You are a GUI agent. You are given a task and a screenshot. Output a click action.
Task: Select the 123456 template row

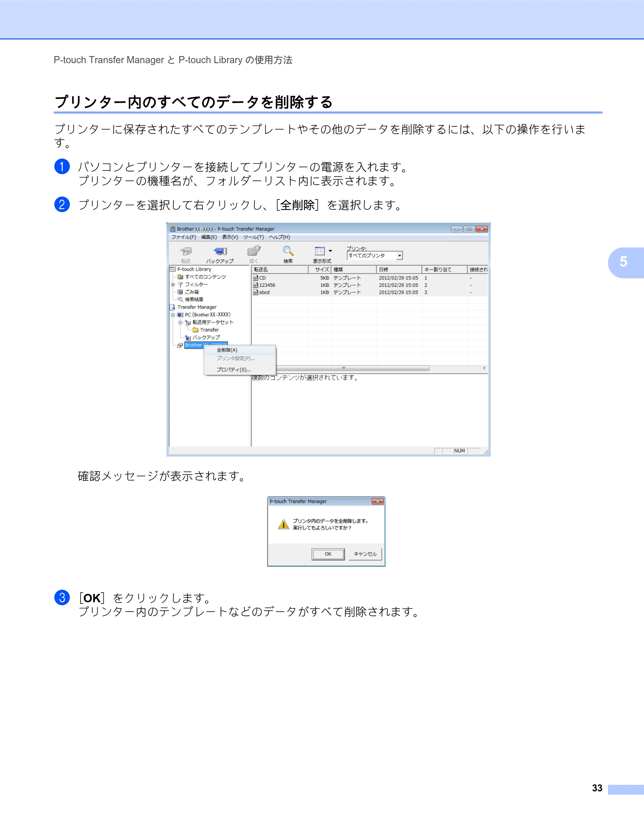pos(370,285)
